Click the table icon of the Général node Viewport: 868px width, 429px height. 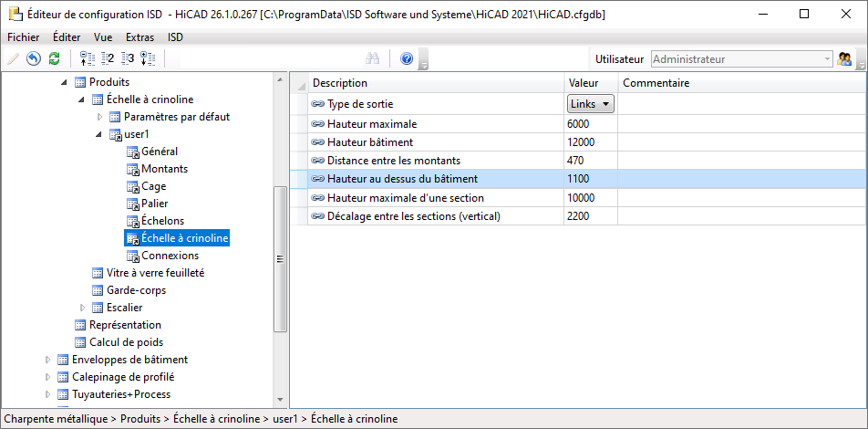coord(132,152)
